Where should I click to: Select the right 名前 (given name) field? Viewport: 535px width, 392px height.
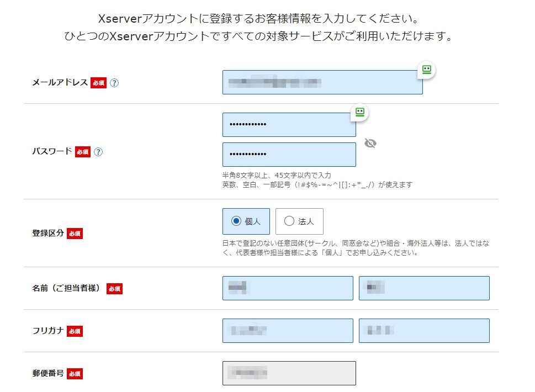click(424, 288)
